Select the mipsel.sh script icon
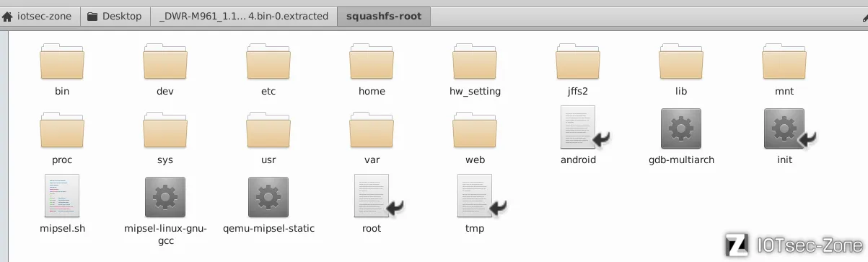Viewport: 868px width, 262px height. (x=62, y=196)
